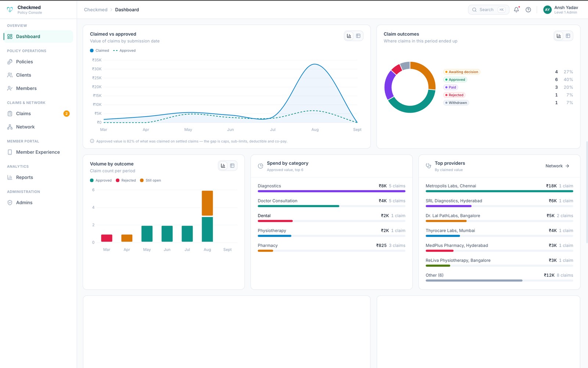Set Volume by outcome to chart view

pyautogui.click(x=223, y=166)
